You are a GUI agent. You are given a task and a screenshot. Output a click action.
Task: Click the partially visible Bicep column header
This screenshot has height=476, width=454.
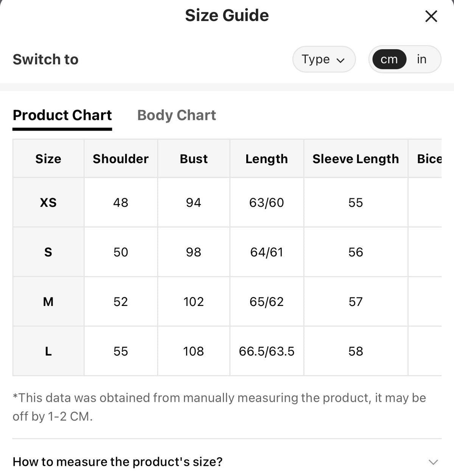point(429,159)
